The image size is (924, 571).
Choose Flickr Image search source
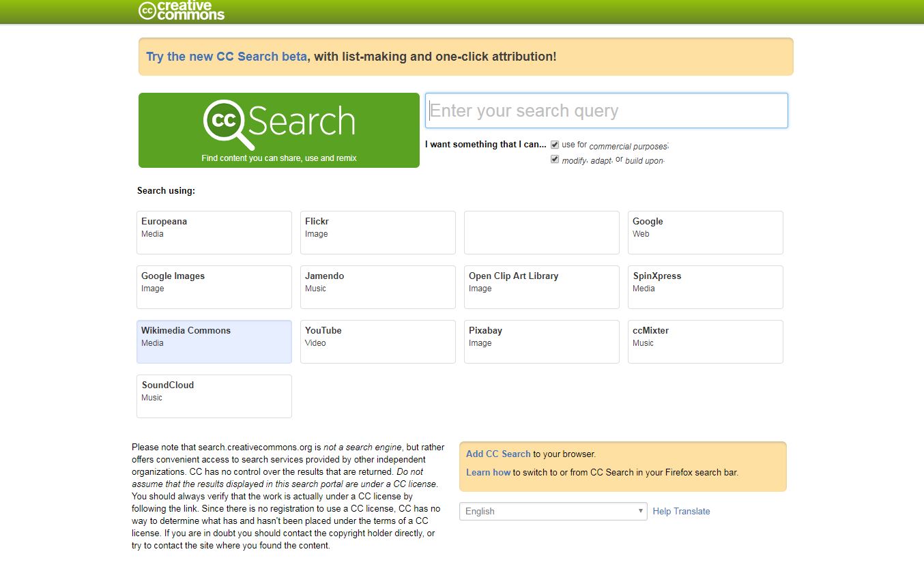pyautogui.click(x=377, y=232)
